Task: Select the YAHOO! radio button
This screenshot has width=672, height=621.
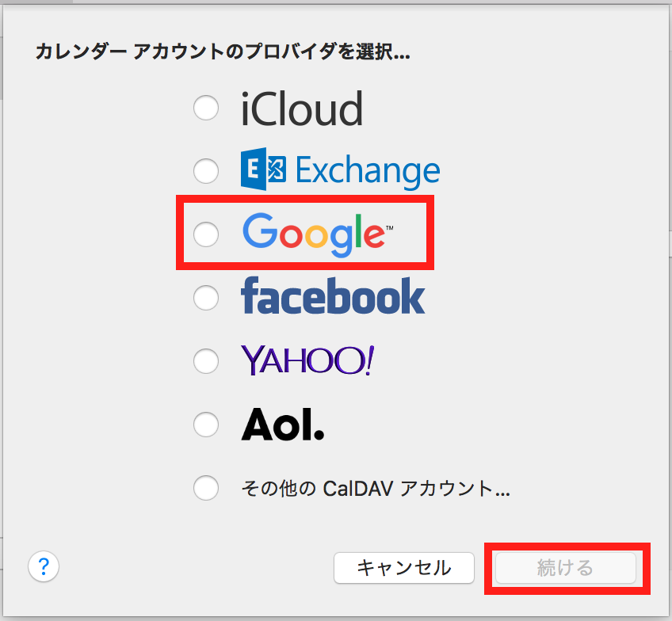Action: pos(206,361)
